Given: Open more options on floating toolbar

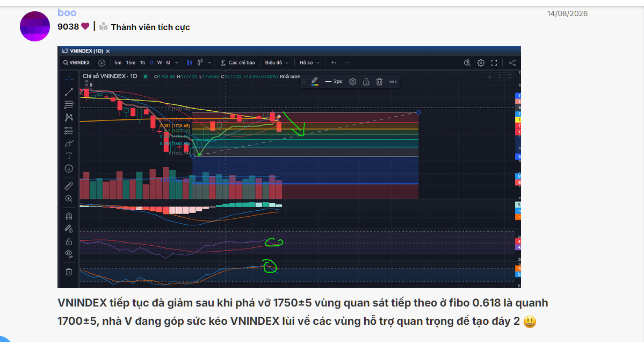Looking at the screenshot, I should point(393,81).
